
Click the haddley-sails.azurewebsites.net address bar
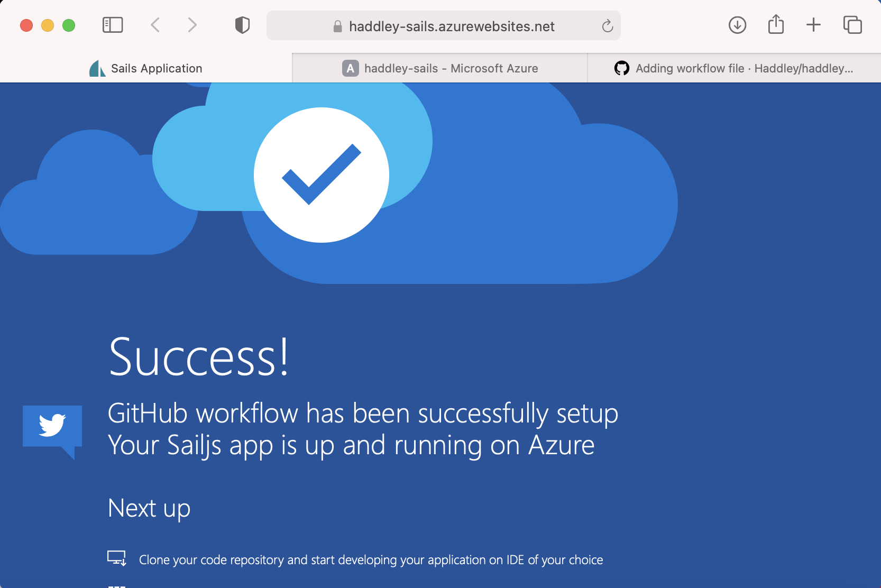point(452,26)
